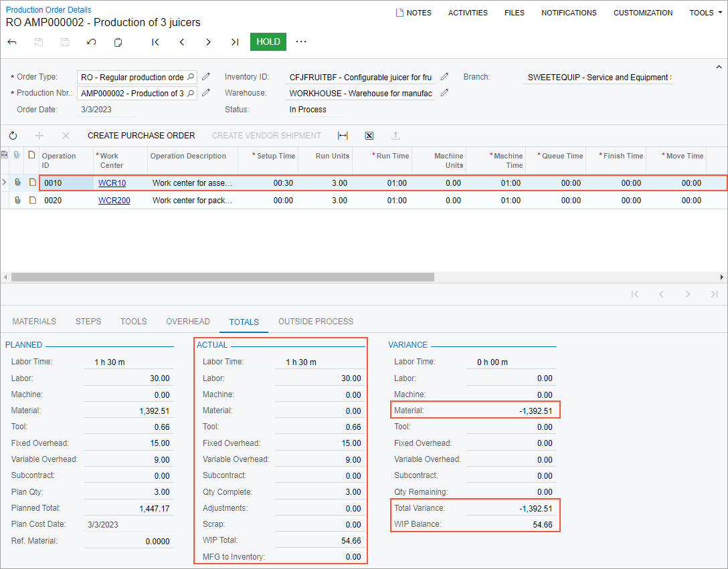Click the undo icon in toolbar

click(92, 42)
